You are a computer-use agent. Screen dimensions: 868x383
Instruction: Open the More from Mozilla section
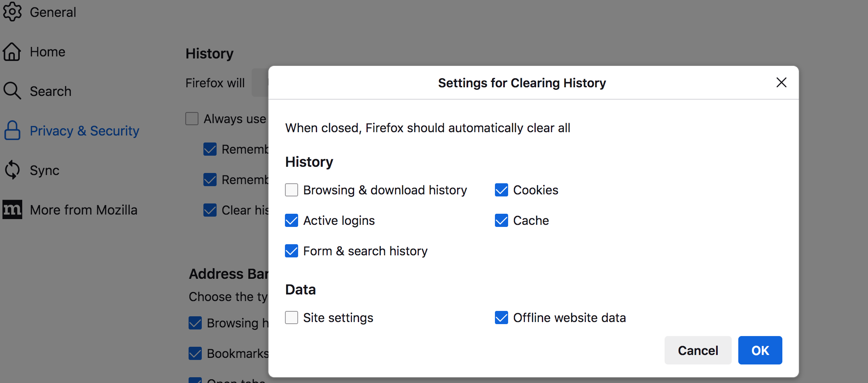(x=84, y=210)
